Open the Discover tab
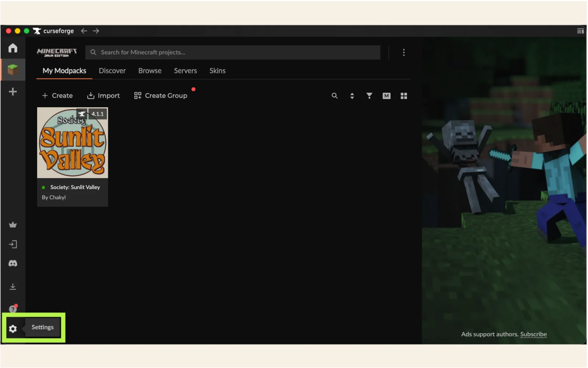 pos(112,71)
